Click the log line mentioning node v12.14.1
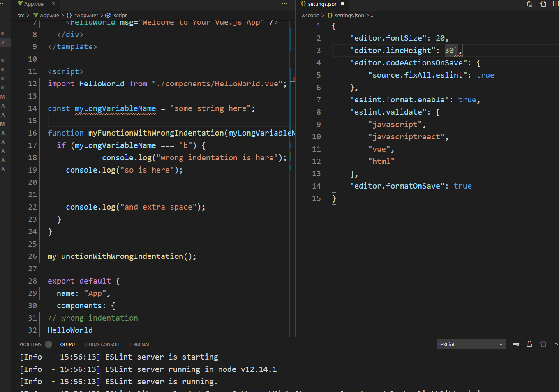559x392 pixels. click(x=148, y=369)
